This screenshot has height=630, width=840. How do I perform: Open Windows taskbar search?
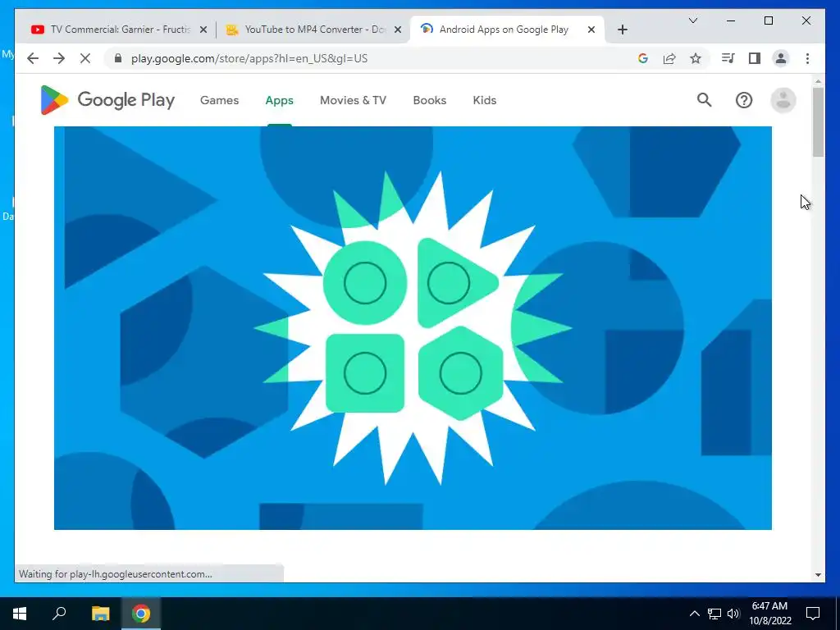tap(59, 613)
